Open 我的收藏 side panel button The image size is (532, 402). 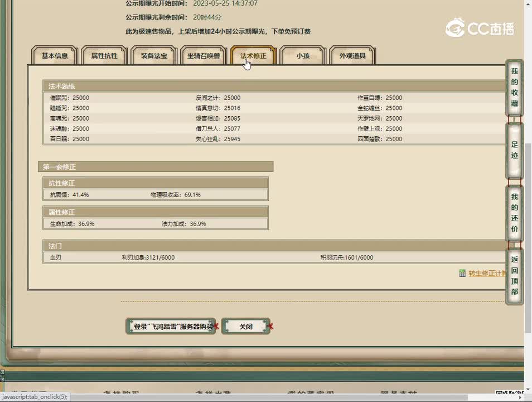point(514,88)
